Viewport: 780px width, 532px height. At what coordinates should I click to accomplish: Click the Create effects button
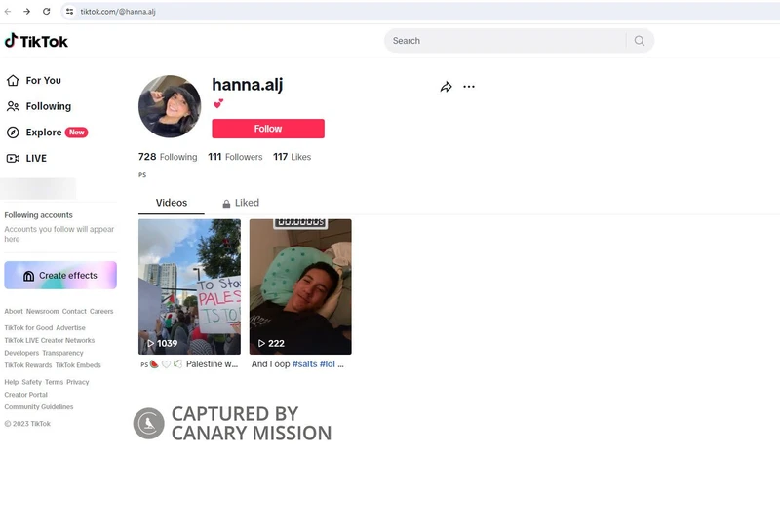tap(60, 276)
